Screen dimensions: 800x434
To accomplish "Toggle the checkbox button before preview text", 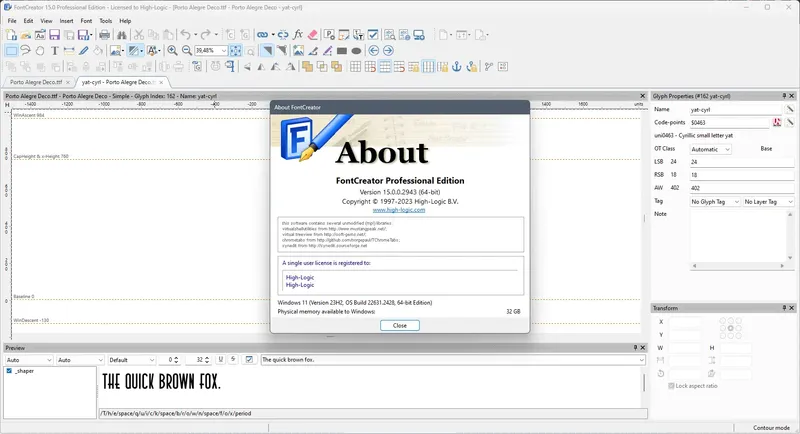I will pos(249,360).
